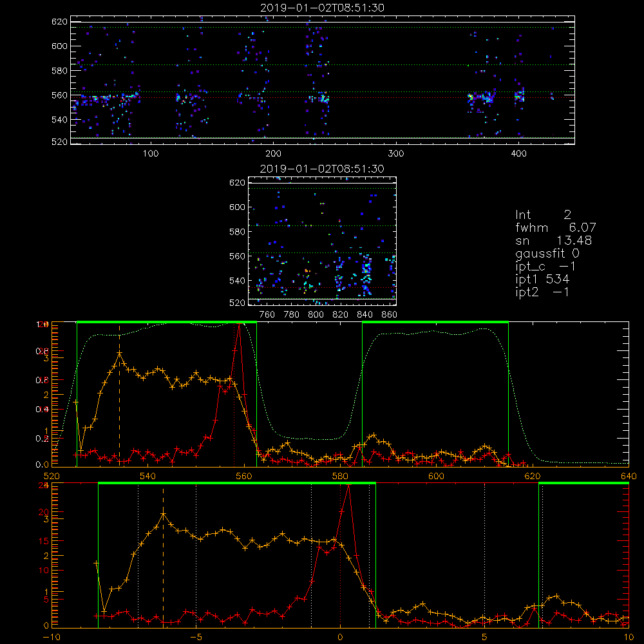This screenshot has width=644, height=644.
Task: Click the 'fwhm 6.07' value
Action: (x=555, y=227)
